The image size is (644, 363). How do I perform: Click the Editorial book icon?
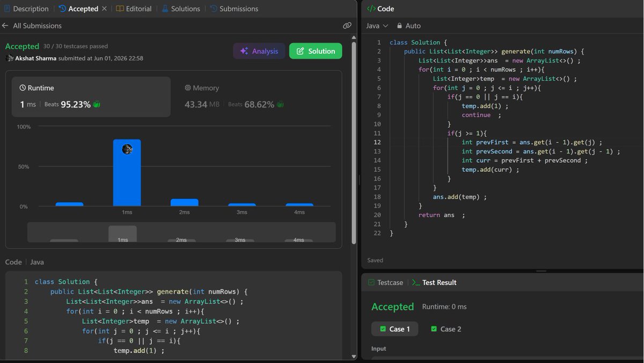120,9
